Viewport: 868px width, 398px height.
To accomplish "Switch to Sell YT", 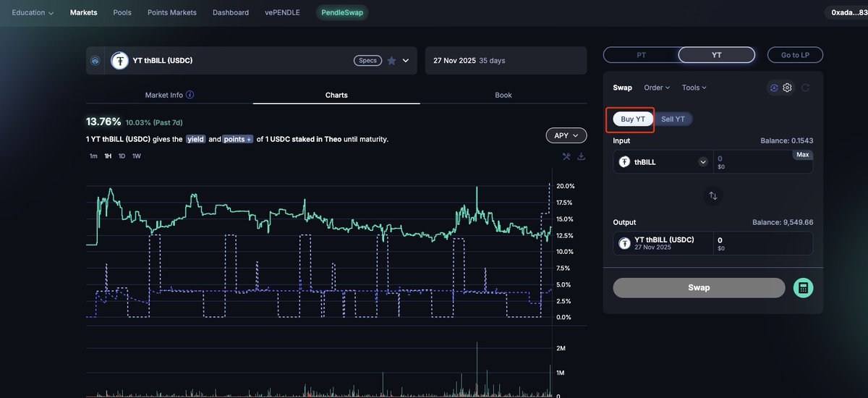I will pos(673,119).
